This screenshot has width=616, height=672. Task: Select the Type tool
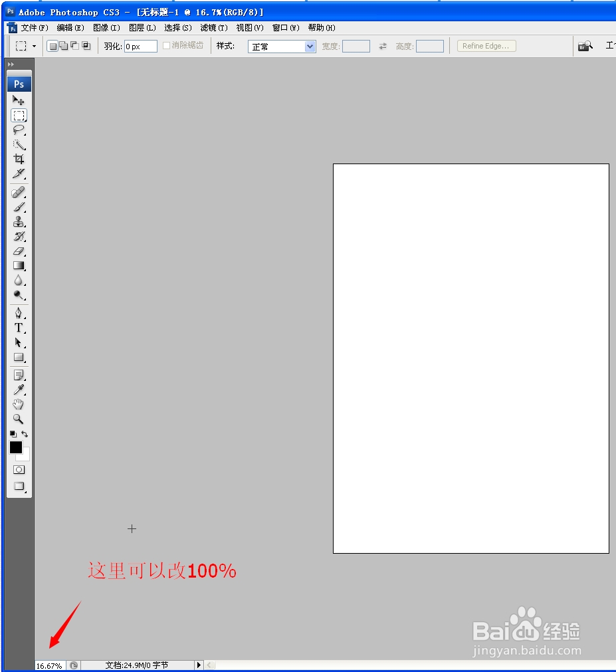click(19, 328)
